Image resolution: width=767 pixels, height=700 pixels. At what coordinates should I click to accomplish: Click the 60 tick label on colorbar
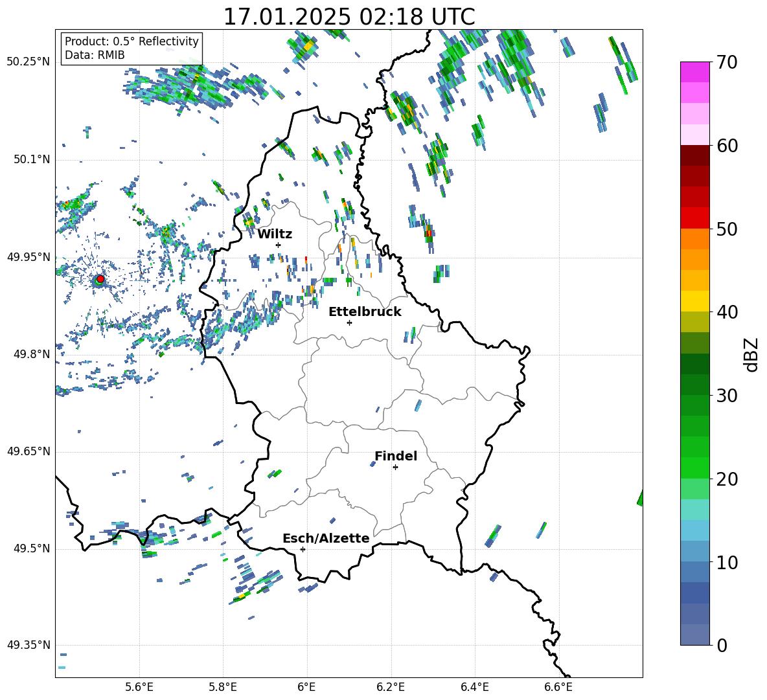point(727,146)
